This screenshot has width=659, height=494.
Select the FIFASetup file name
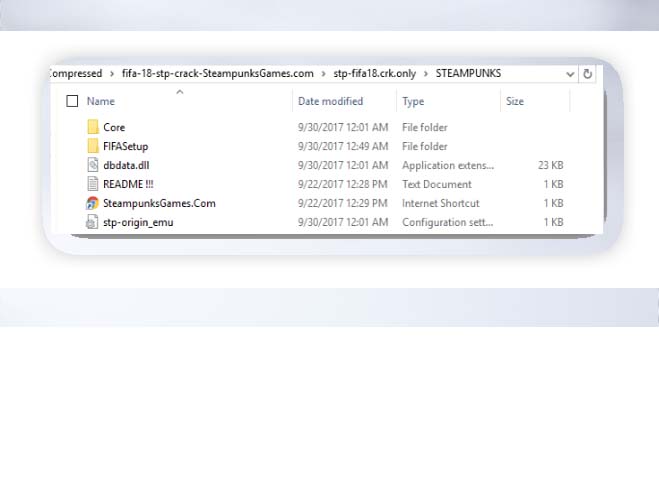pos(125,146)
